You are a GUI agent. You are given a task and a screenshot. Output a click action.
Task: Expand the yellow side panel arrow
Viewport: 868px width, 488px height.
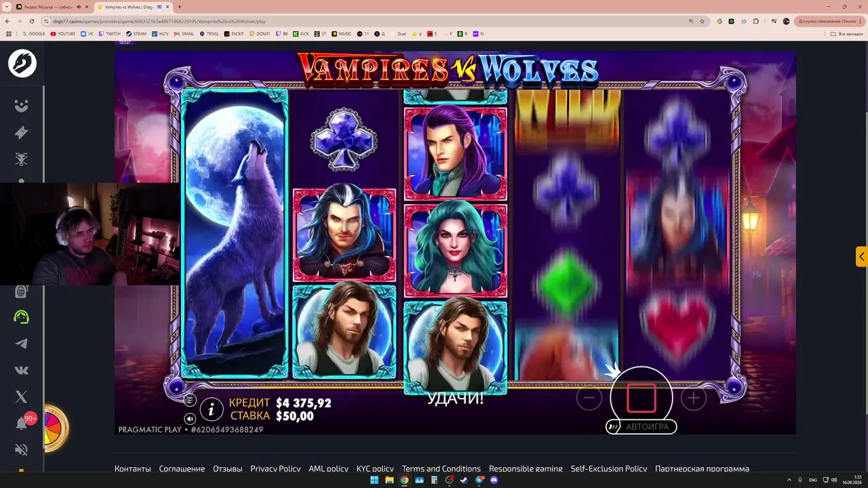[x=861, y=257]
